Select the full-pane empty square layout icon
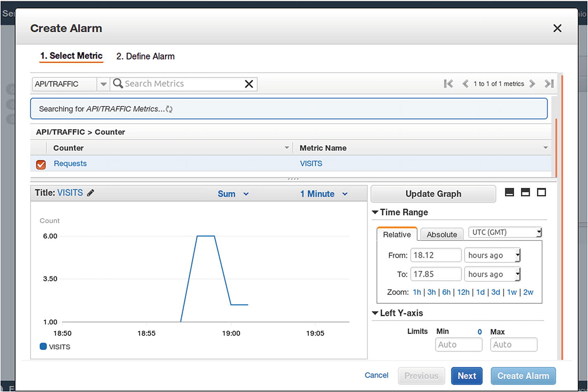The image size is (588, 392). point(541,192)
